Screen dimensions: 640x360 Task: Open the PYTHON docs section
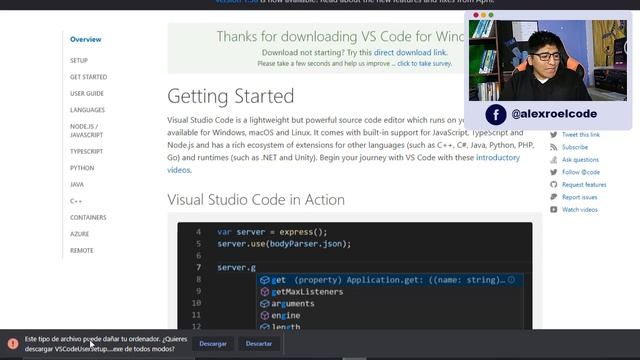click(82, 168)
